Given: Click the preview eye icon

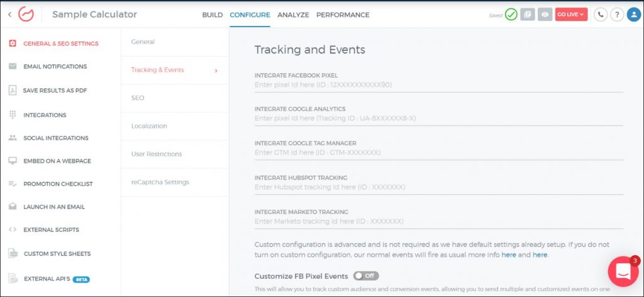Looking at the screenshot, I should (x=545, y=14).
